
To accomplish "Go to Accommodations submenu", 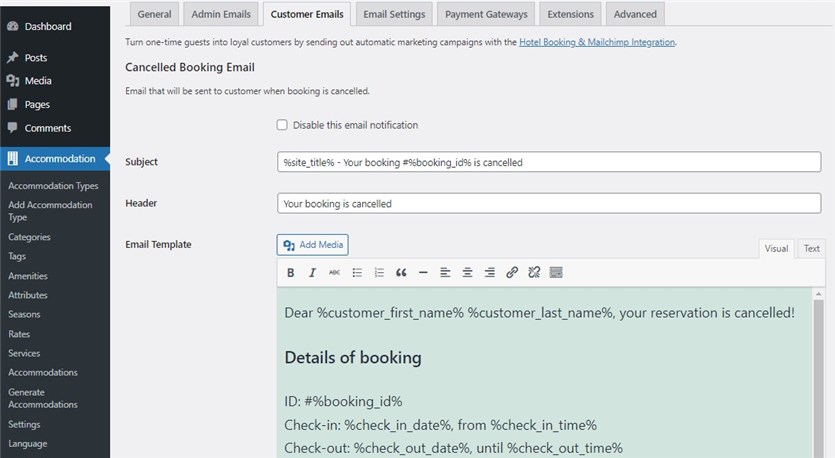I will (x=43, y=372).
